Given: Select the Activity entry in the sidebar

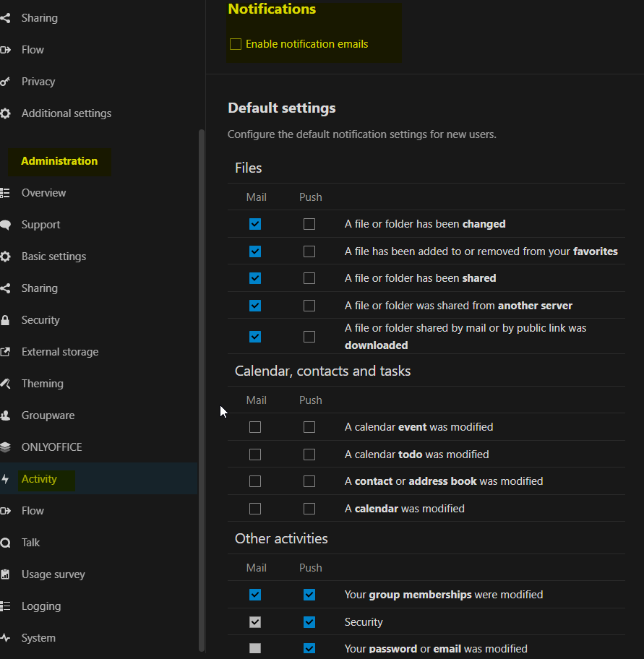Looking at the screenshot, I should click(99, 479).
